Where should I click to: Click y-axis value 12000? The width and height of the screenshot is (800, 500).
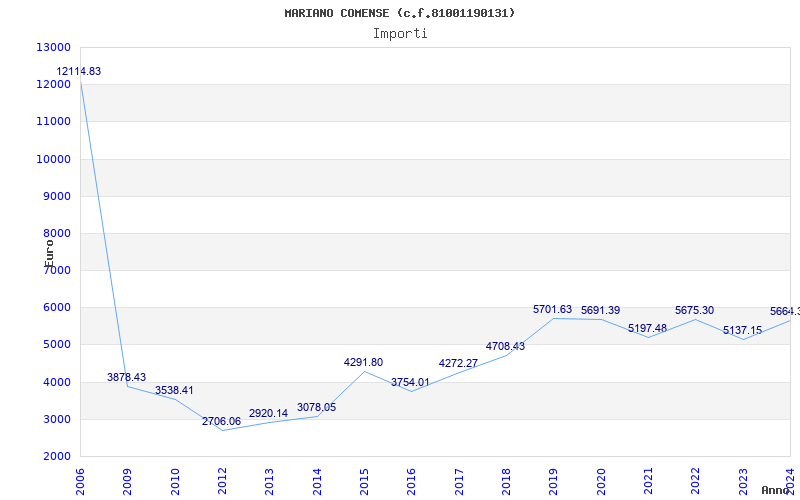click(53, 85)
